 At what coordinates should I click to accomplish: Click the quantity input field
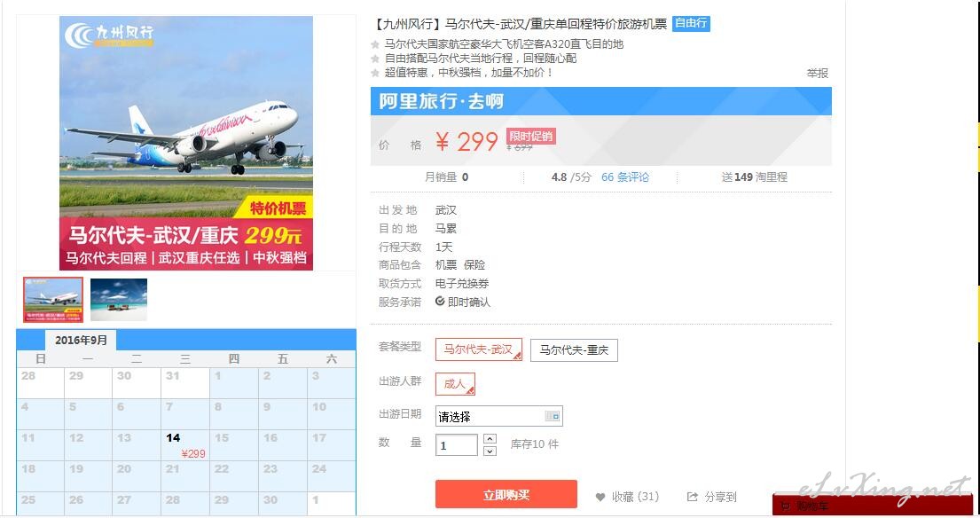click(456, 445)
